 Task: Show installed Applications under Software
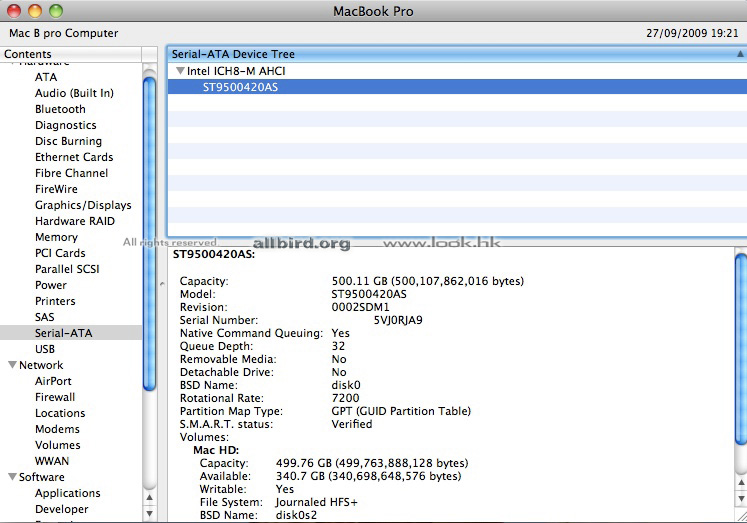point(67,493)
